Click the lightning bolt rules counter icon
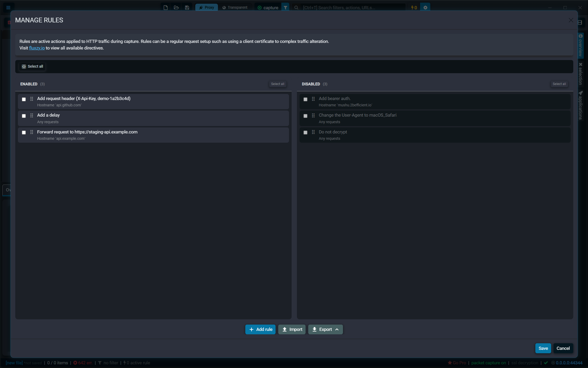 pos(414,8)
